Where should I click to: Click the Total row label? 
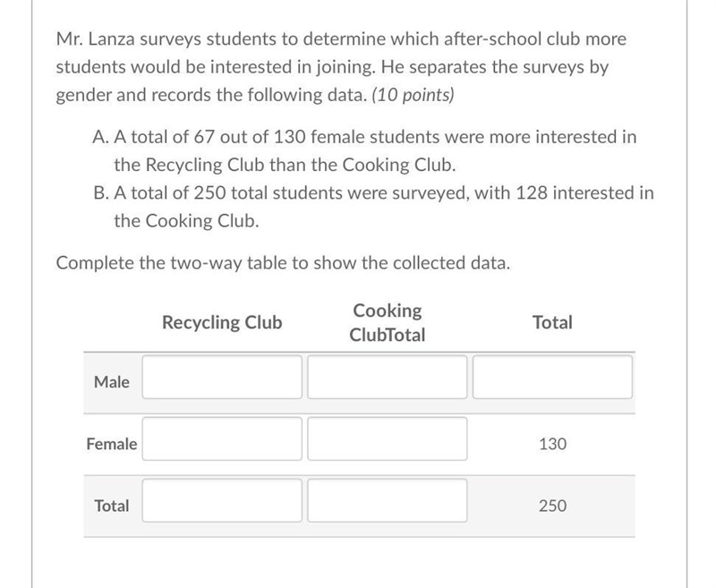point(111,506)
